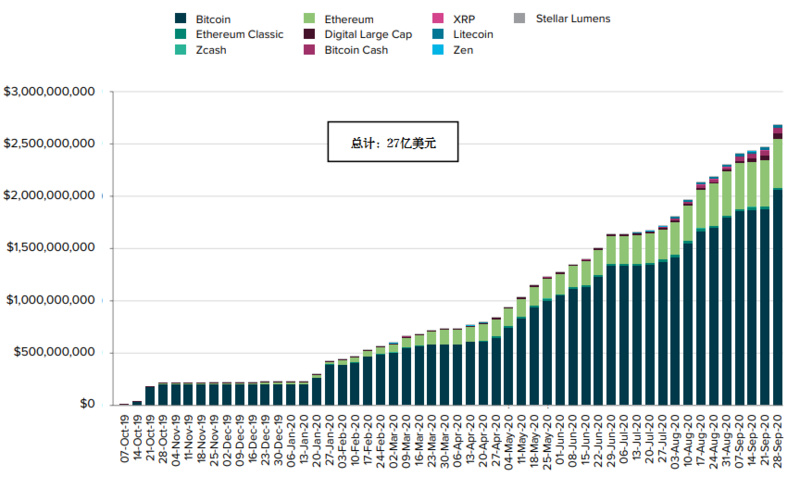The image size is (800, 489).
Task: Select the Ethereum legend label
Action: click(x=349, y=19)
